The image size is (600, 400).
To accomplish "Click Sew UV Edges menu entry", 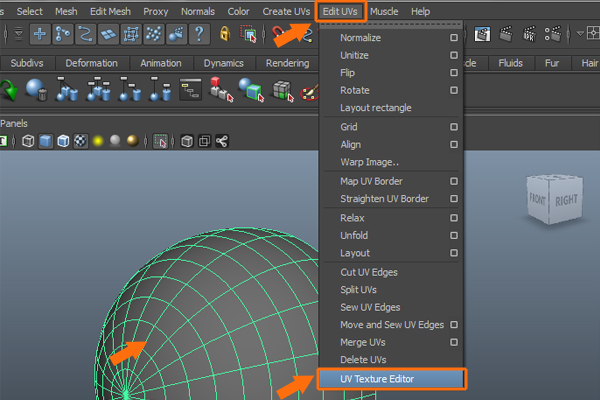I will [x=370, y=307].
